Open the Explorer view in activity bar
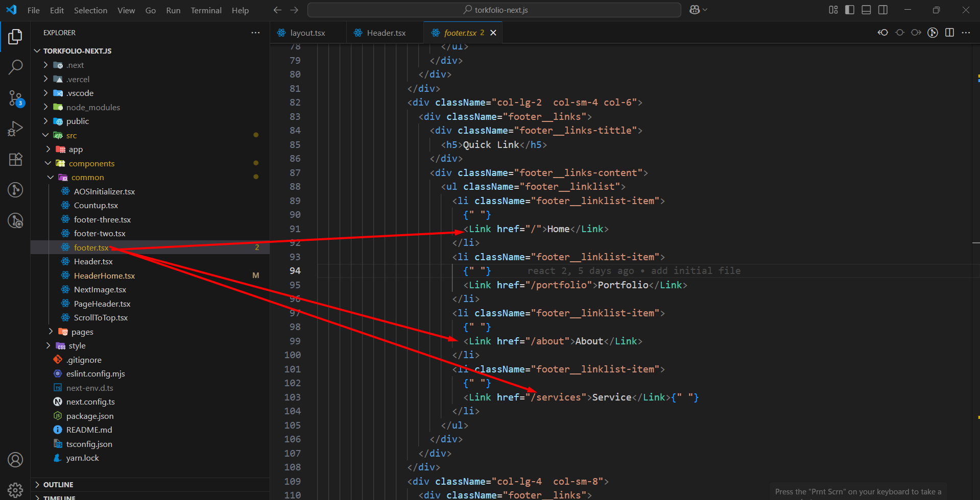Viewport: 980px width, 500px height. 15,36
